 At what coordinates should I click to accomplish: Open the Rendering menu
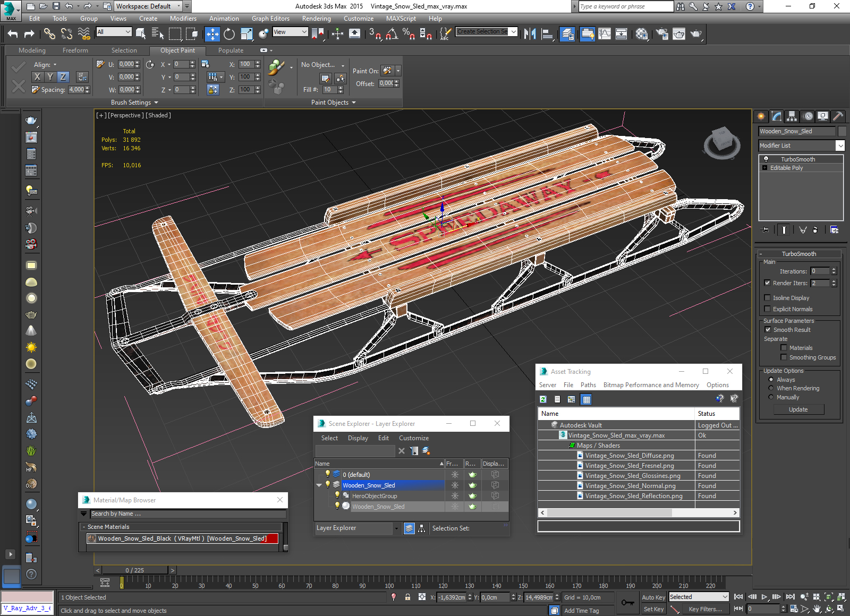tap(316, 19)
